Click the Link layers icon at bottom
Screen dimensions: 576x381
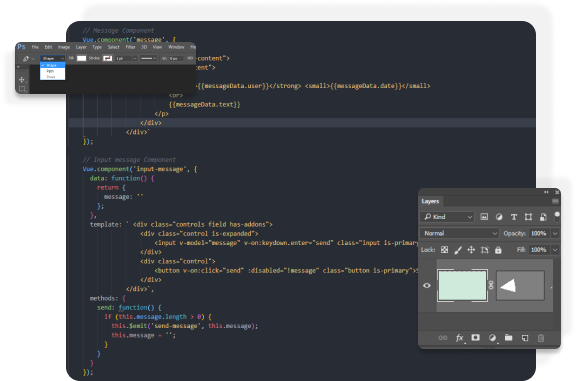pos(443,338)
